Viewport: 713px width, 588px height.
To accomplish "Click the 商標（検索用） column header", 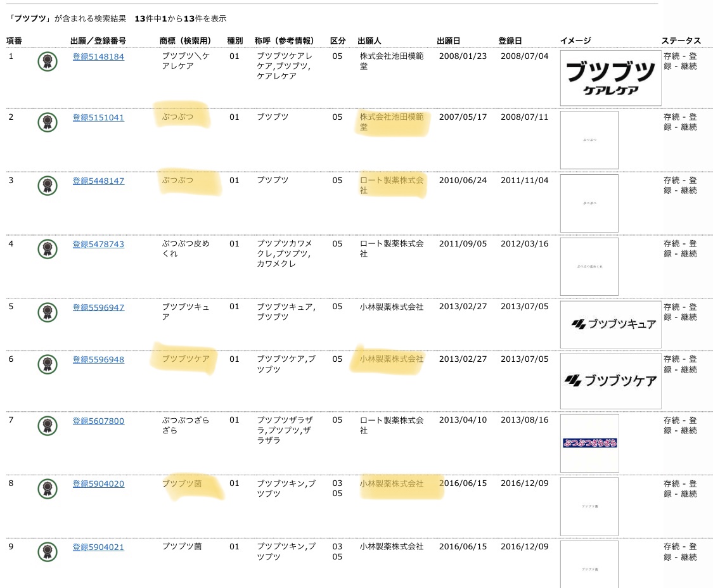I will pos(186,41).
